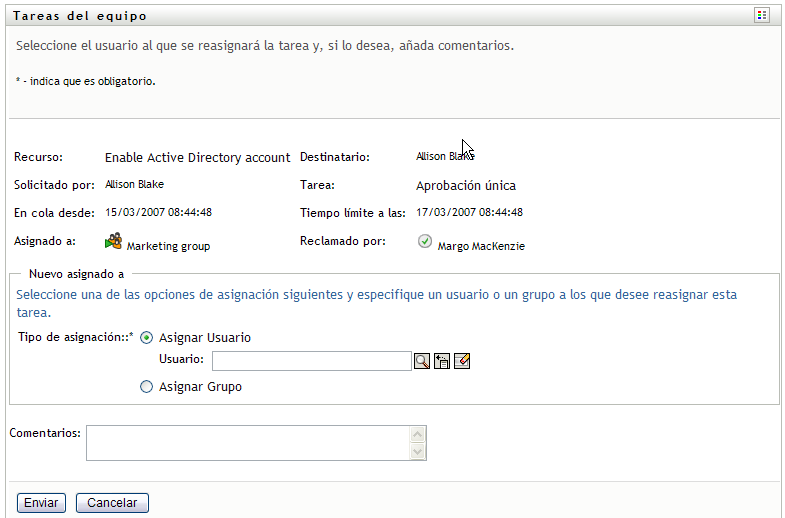Screen dimensions: 785x518
Task: Click the name Margo MacKenzie
Action: (481, 246)
